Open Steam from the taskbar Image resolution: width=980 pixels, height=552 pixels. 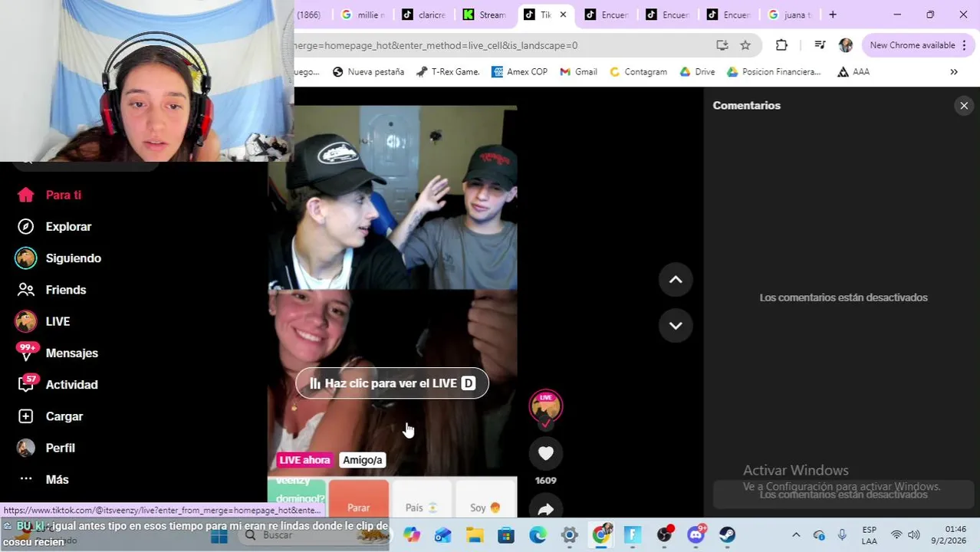pyautogui.click(x=728, y=535)
